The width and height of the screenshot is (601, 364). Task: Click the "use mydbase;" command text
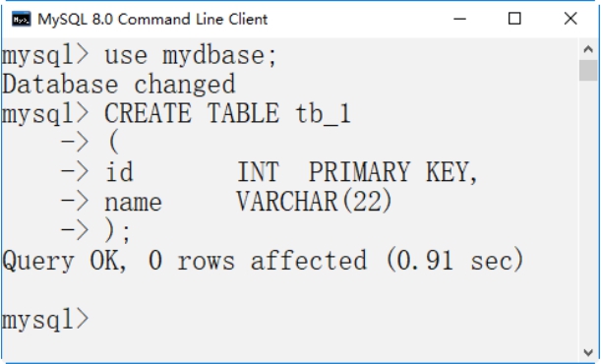[191, 56]
